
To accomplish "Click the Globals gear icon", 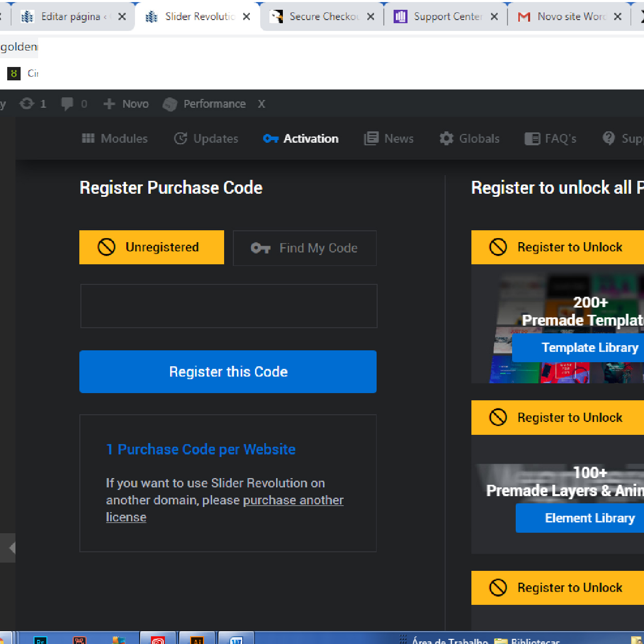I will (446, 138).
